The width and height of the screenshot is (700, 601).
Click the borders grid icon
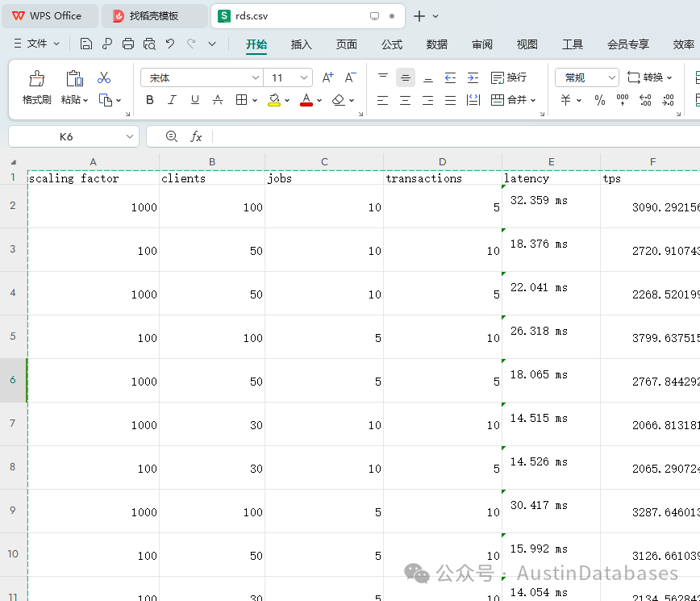point(241,100)
